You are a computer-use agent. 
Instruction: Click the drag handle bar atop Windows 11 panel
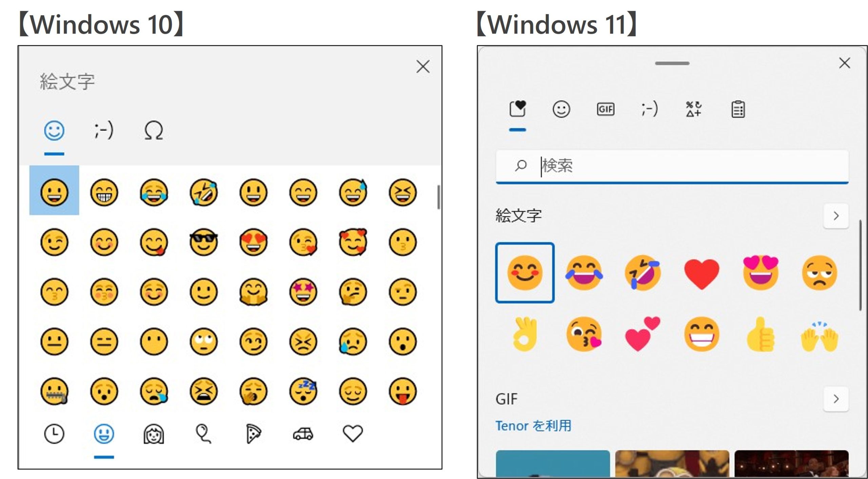672,63
